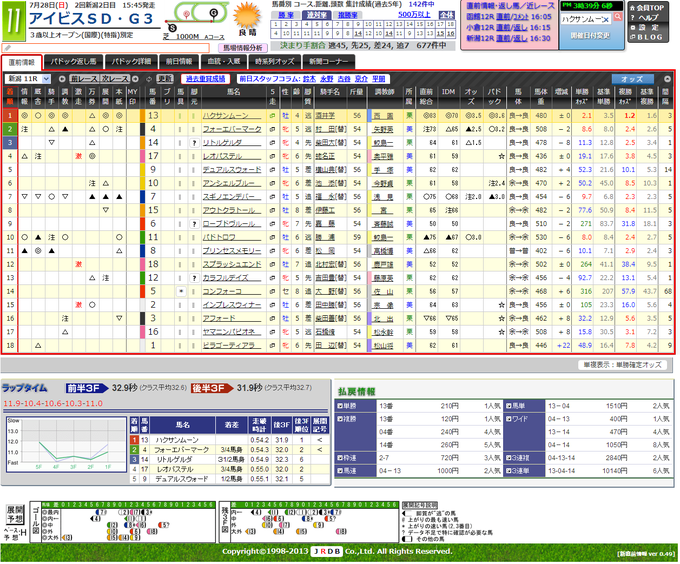Click the 5走 icon in レオパステル row
Screen dimensions: 680x564
(272, 156)
